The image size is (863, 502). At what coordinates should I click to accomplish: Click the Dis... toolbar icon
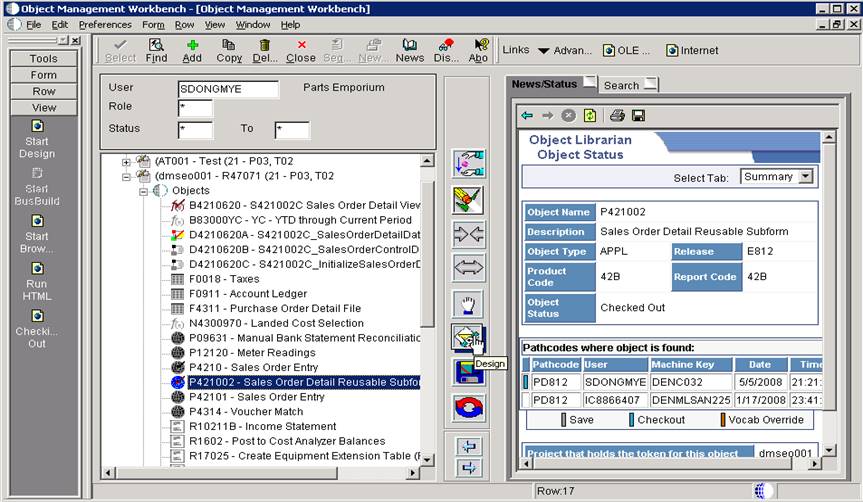click(x=446, y=51)
